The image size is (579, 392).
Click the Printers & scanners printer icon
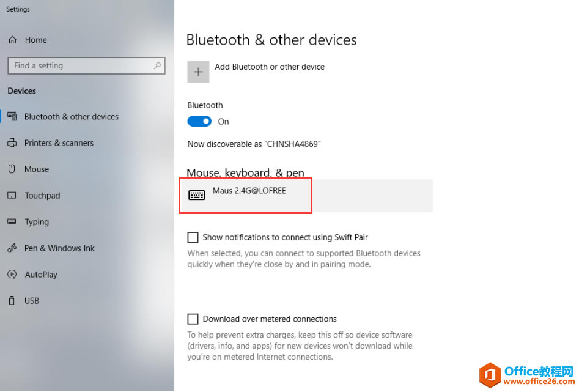[x=12, y=142]
